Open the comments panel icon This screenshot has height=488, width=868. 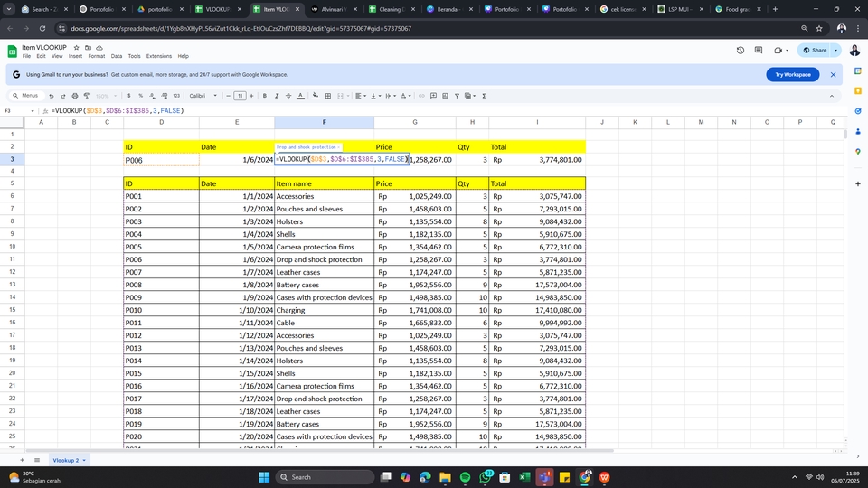tap(759, 51)
